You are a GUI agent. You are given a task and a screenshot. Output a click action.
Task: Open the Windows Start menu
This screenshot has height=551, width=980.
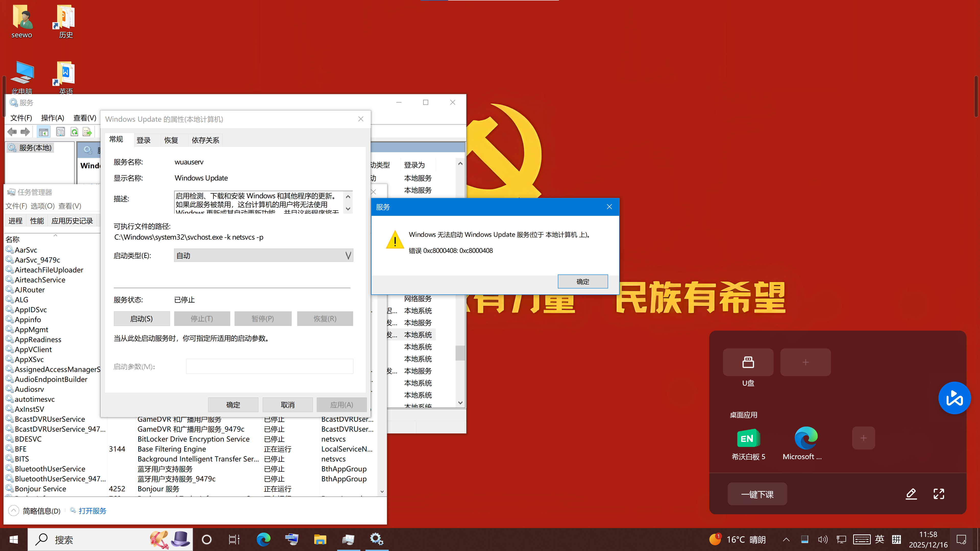point(14,539)
